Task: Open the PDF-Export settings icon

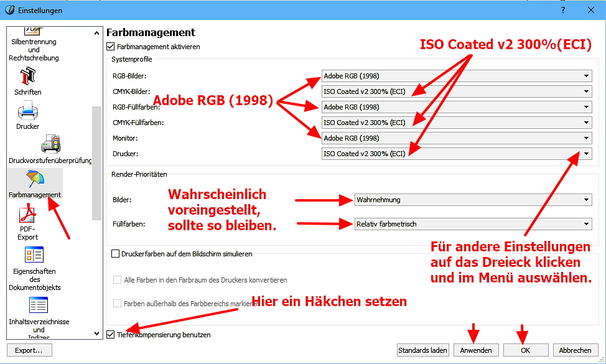Action: (27, 215)
